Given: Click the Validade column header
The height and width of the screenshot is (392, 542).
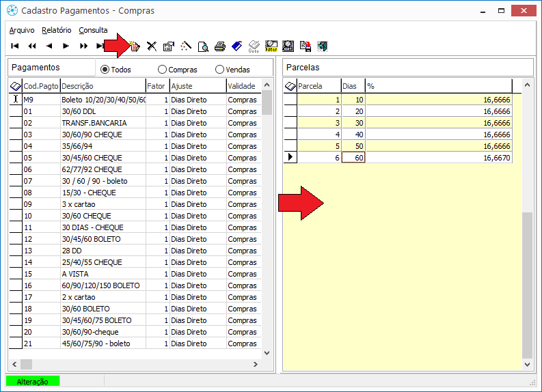Looking at the screenshot, I should [x=244, y=86].
